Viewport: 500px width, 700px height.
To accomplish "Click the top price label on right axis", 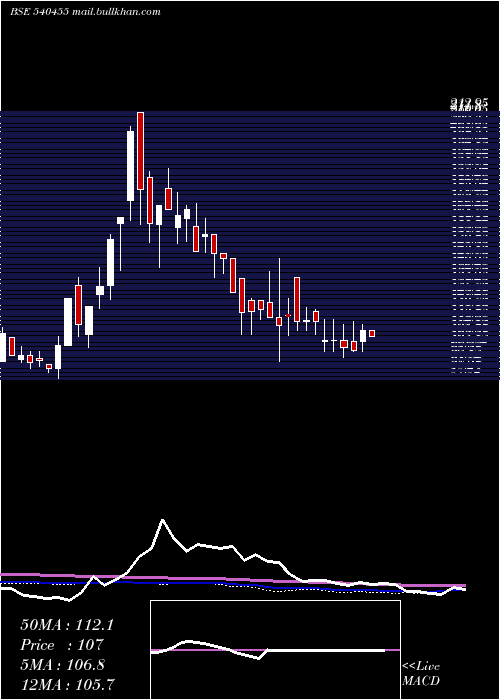I will (x=468, y=105).
